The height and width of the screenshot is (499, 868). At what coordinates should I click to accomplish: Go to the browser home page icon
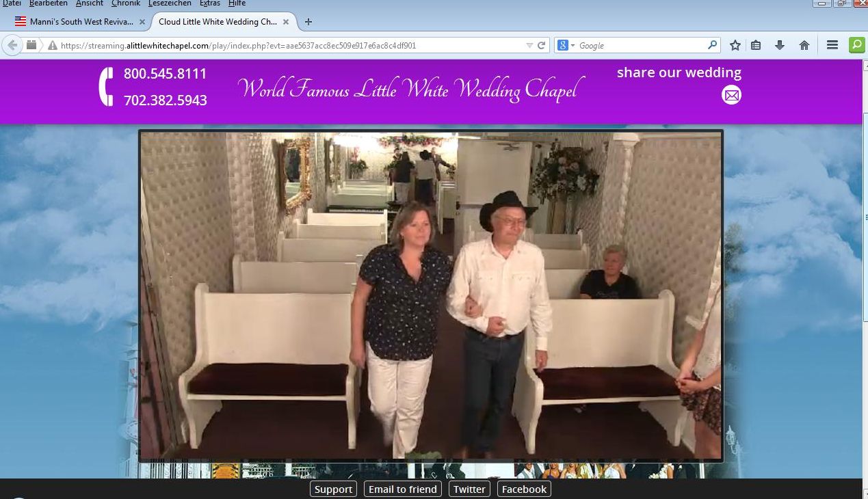point(804,45)
